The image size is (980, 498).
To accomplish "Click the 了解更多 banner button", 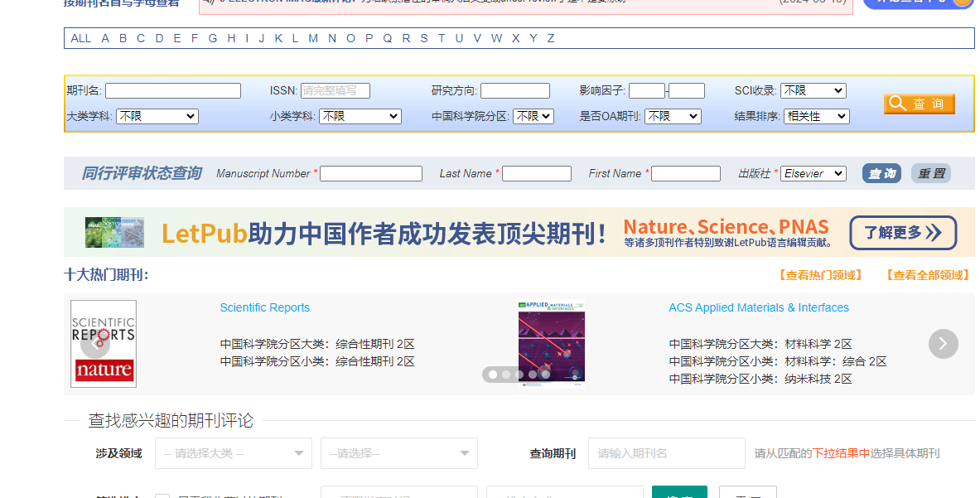I will [902, 233].
